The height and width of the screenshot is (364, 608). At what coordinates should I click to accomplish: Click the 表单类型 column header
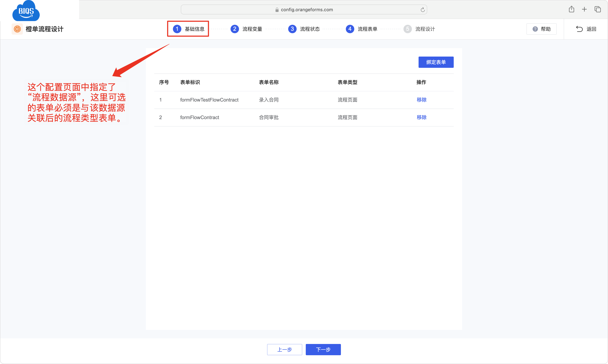point(347,82)
